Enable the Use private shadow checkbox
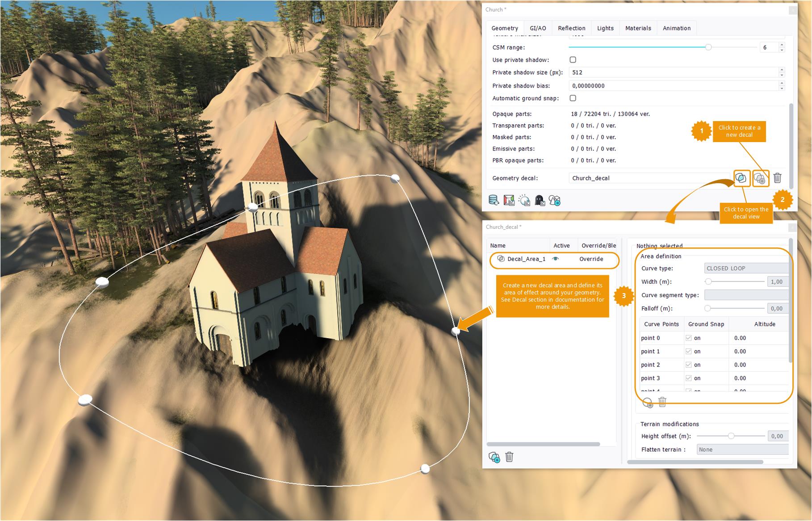Viewport: 812px width, 521px height. click(573, 60)
